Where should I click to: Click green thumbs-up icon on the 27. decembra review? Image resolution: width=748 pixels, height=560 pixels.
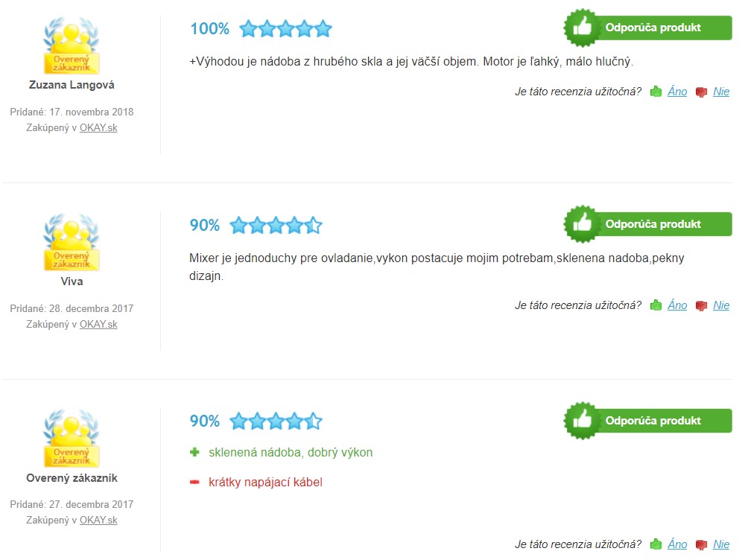pos(656,544)
